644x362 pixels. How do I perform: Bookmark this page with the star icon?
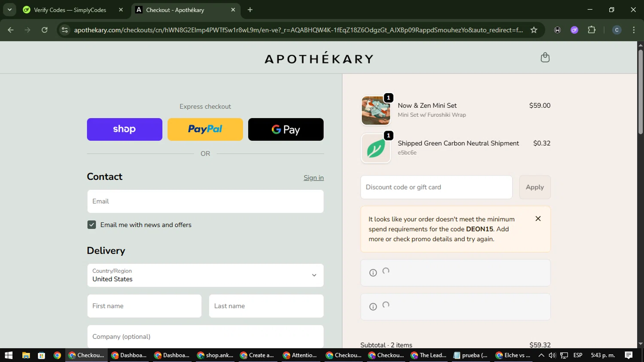point(534,30)
